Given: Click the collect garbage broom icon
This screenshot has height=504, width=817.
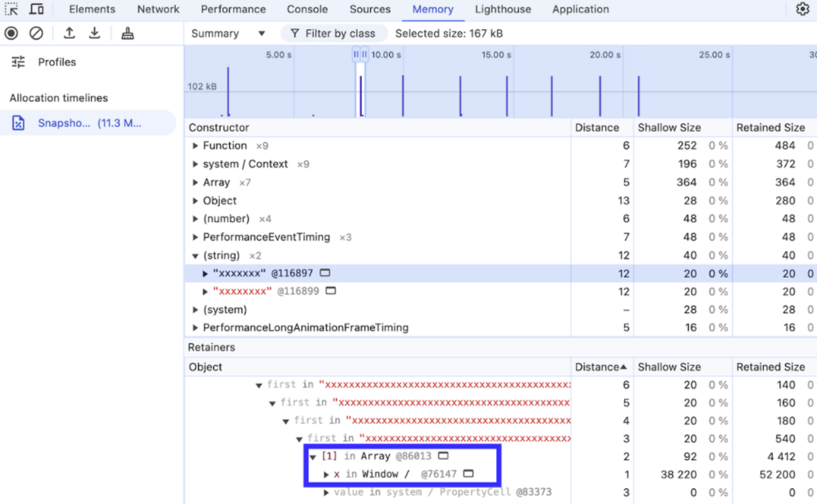Looking at the screenshot, I should pos(128,34).
